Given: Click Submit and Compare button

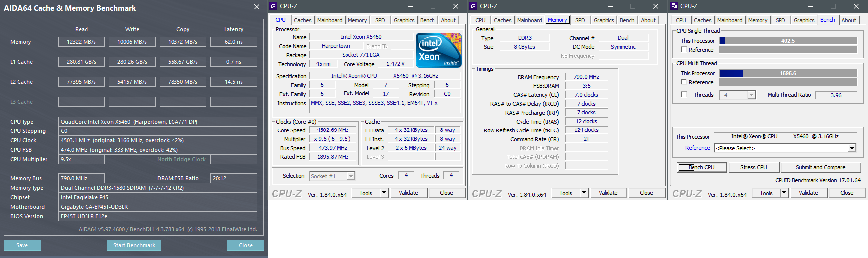Looking at the screenshot, I should pyautogui.click(x=820, y=167).
